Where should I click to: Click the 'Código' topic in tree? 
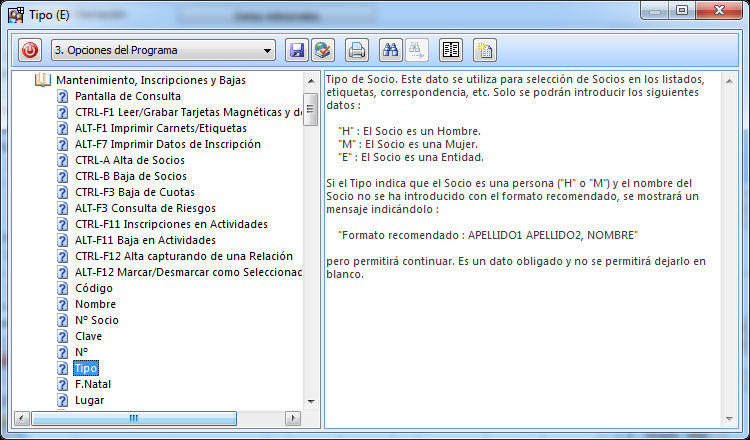click(x=94, y=288)
